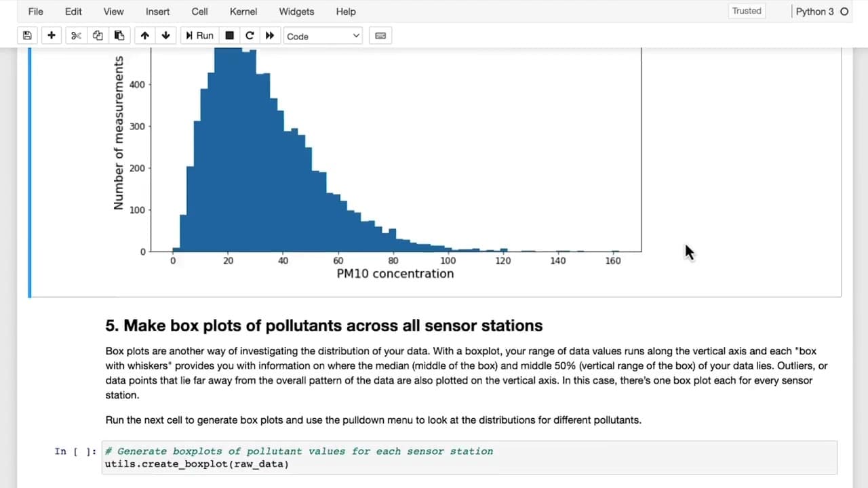Save notebook with the floppy disk icon
The image size is (868, 488).
tap(27, 36)
